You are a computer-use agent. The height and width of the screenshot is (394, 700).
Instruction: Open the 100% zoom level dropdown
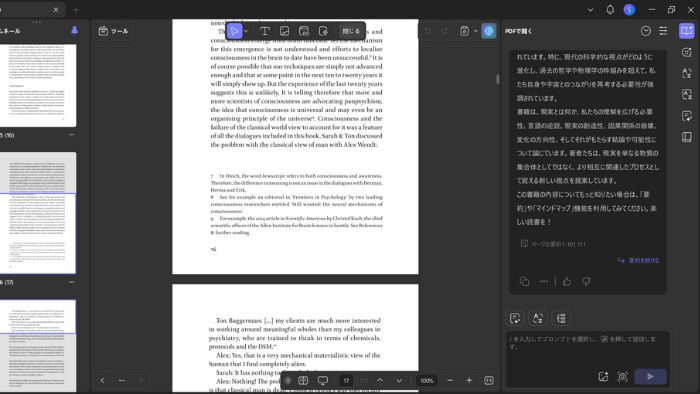427,381
